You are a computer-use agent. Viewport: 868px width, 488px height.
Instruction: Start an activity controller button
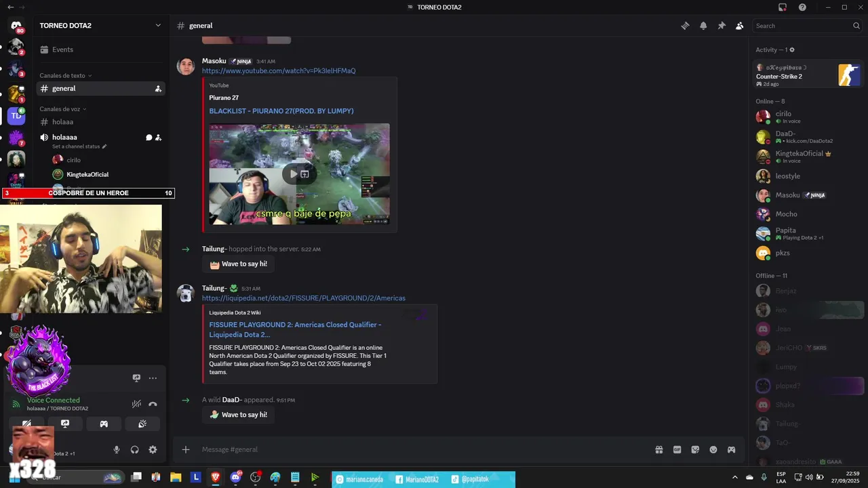pos(104,424)
